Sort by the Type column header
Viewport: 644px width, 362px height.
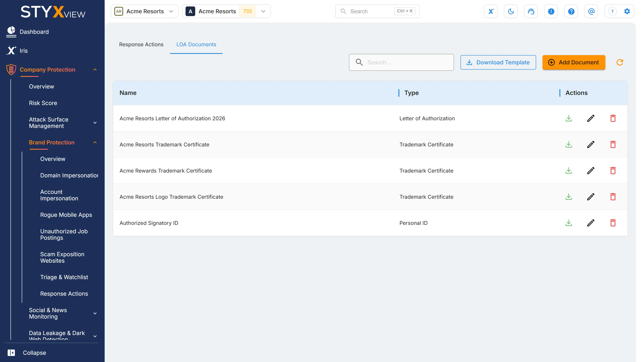tap(412, 93)
